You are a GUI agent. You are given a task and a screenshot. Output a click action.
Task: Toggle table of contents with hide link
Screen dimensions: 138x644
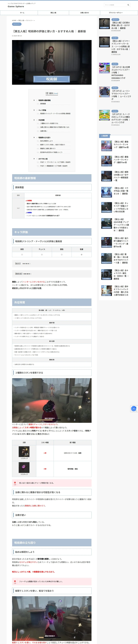pos(56,93)
